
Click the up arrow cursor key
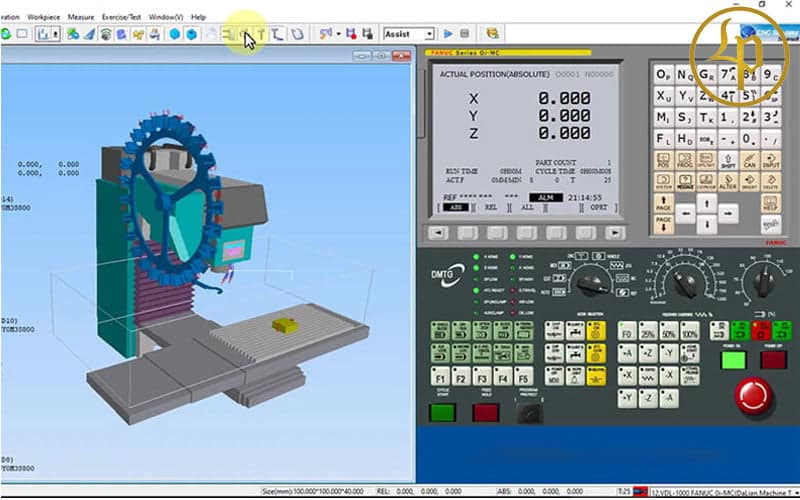(707, 204)
